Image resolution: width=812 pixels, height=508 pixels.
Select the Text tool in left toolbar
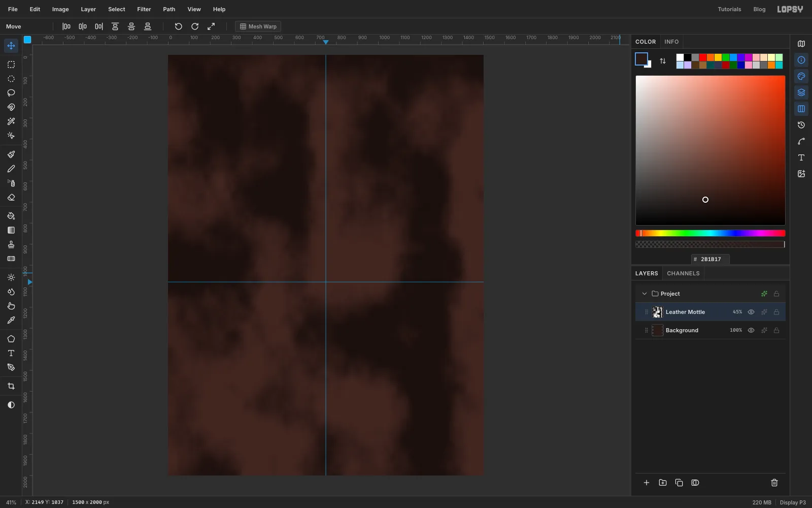(x=11, y=353)
